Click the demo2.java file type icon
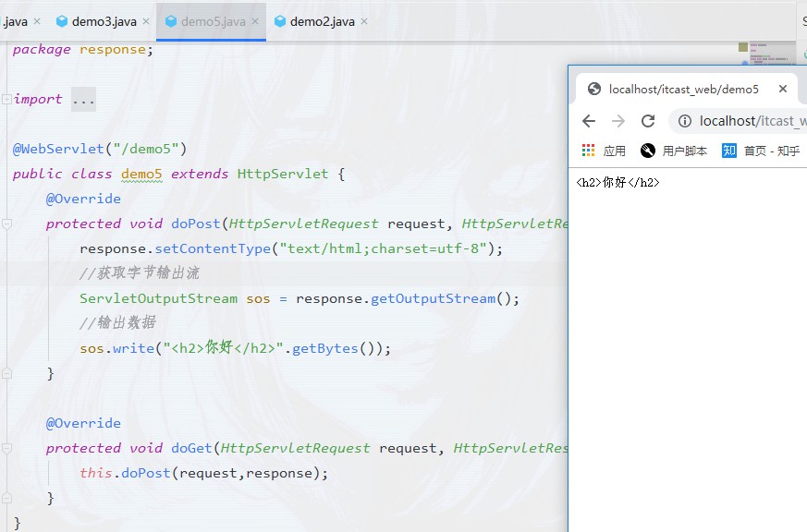 280,21
